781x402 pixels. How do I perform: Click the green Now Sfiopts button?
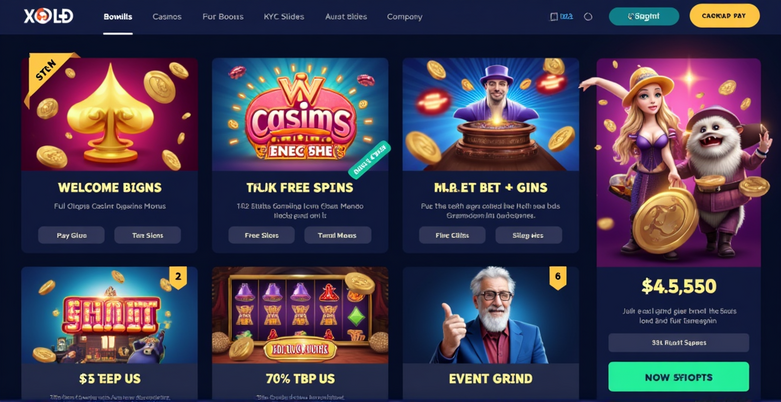pyautogui.click(x=678, y=377)
